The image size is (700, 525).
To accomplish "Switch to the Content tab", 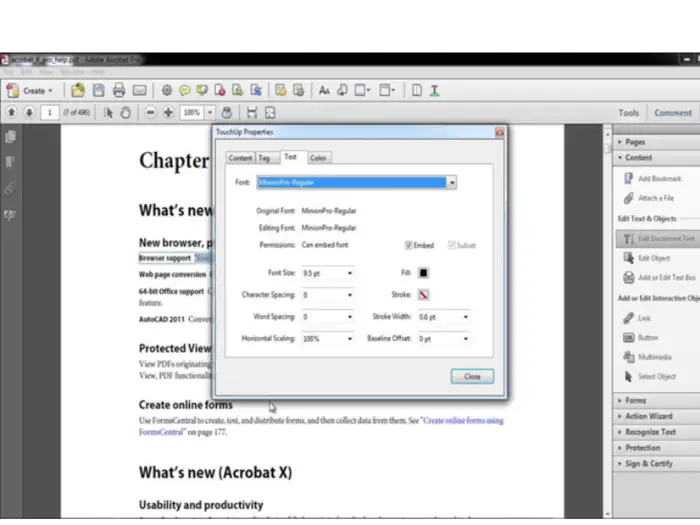I will pos(240,157).
